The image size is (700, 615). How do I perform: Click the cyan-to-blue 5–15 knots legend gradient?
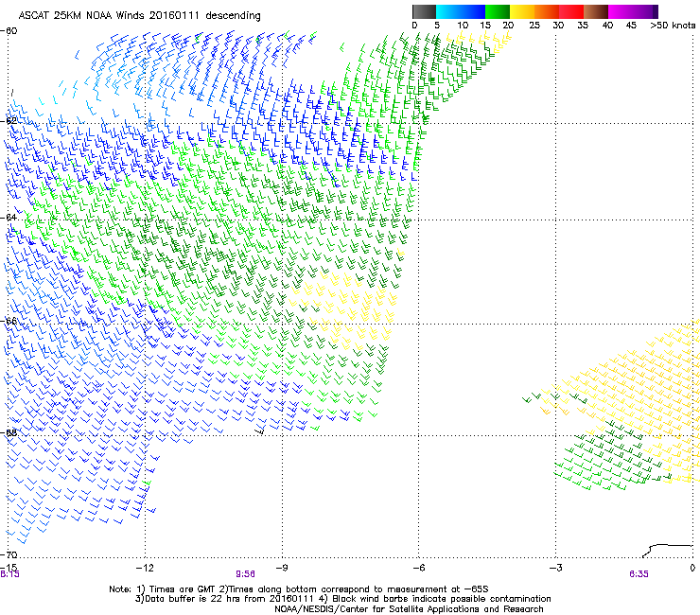pos(461,11)
